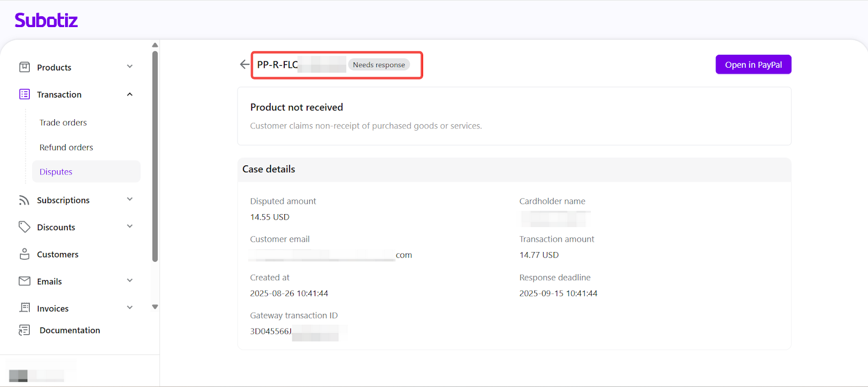Click the Subscriptions feed icon
The width and height of the screenshot is (868, 387).
[24, 200]
